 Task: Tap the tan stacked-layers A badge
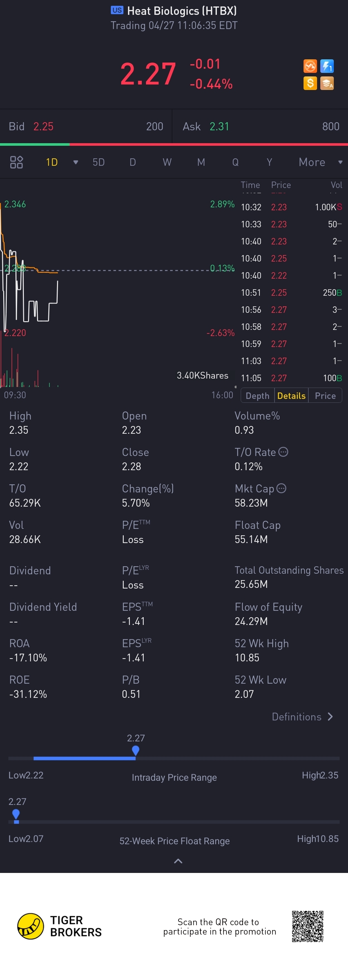[327, 83]
